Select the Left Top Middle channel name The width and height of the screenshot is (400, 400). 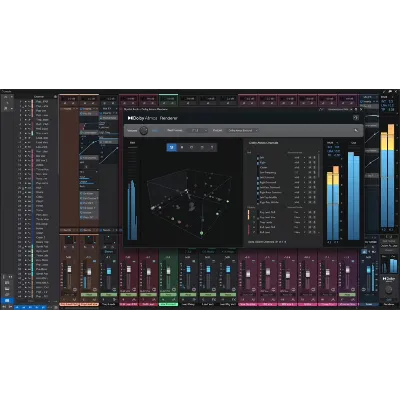click(x=269, y=197)
